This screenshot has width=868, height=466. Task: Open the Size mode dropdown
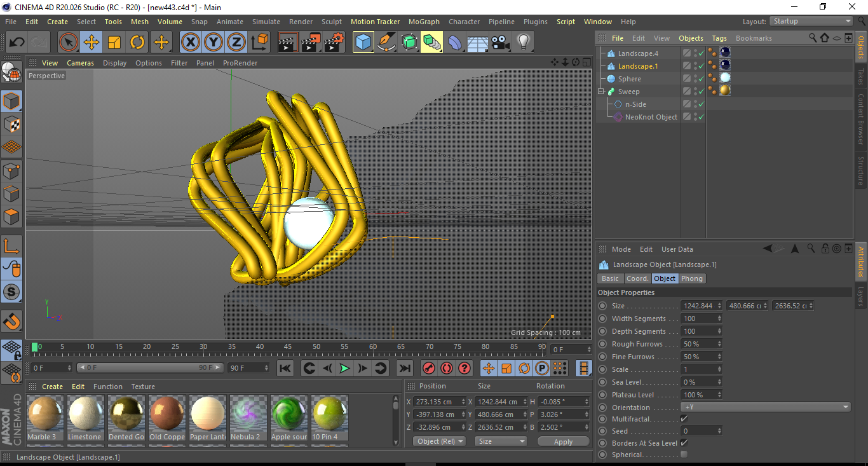coord(501,441)
